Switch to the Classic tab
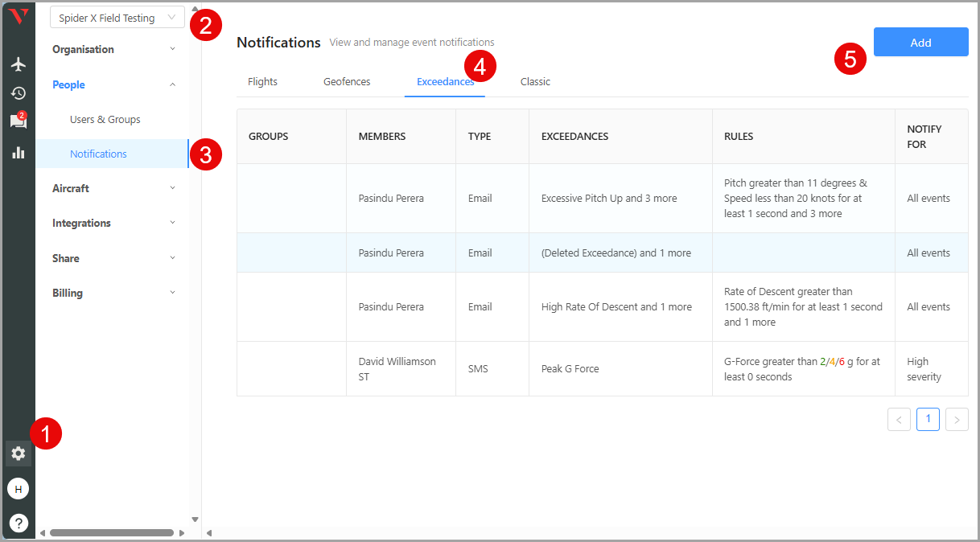980x542 pixels. coord(535,81)
